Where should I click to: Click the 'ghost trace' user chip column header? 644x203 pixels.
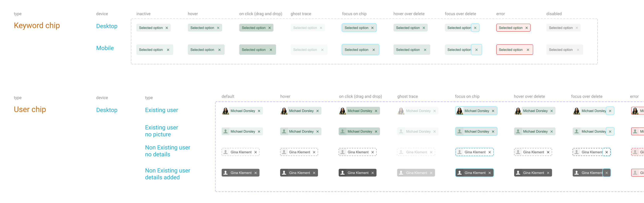pos(407,96)
